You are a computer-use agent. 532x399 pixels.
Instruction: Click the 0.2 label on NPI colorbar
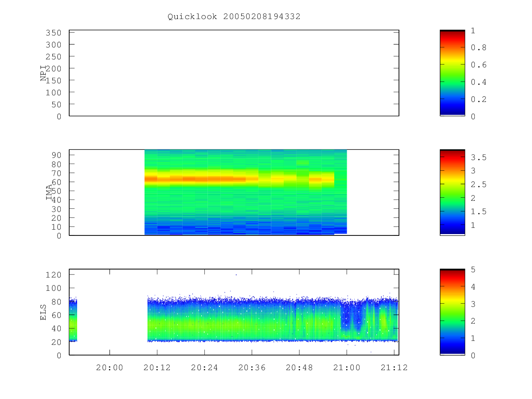pyautogui.click(x=478, y=99)
